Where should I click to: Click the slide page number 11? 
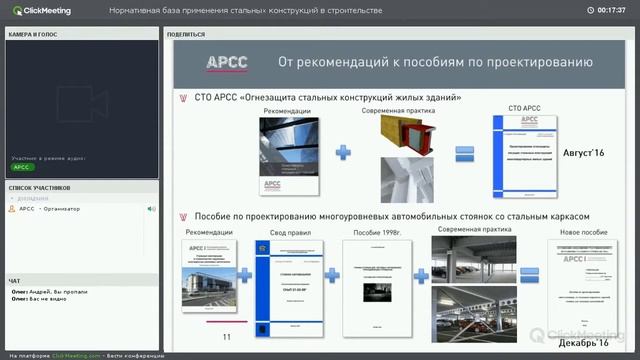(x=227, y=337)
